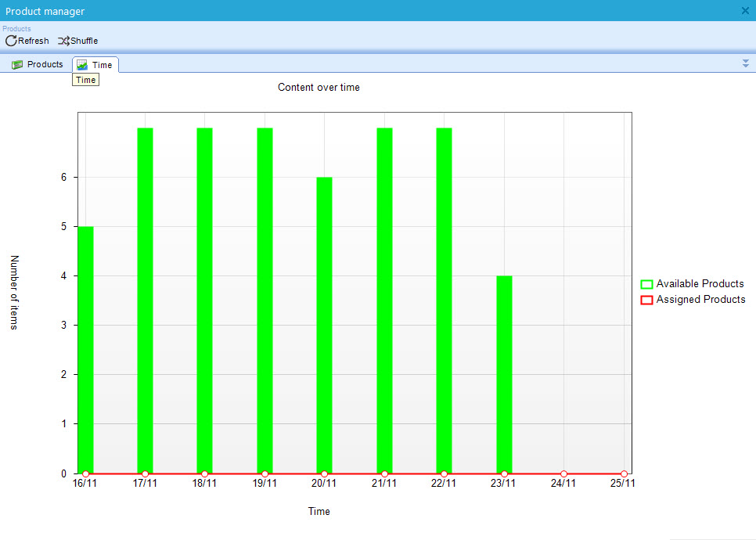Click the green bar for 20/11

point(324,324)
